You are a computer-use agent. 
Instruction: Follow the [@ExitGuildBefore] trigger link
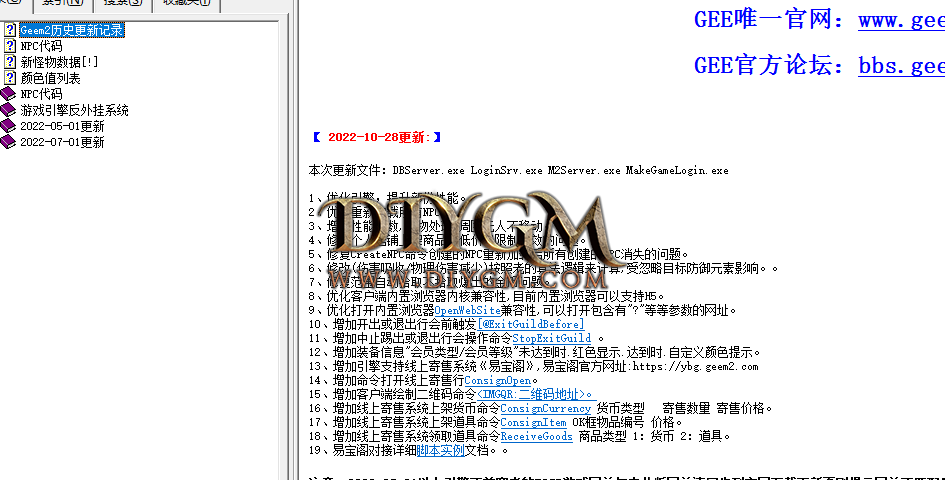(531, 324)
